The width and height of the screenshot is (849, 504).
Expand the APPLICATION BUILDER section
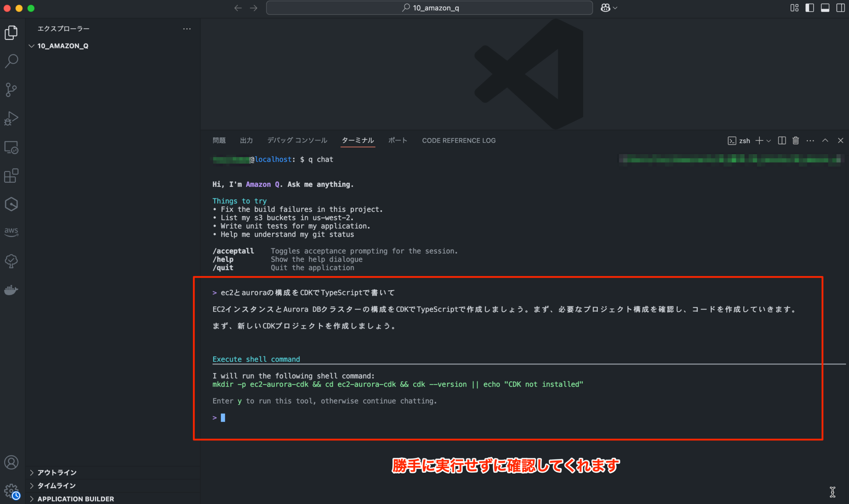[x=75, y=499]
